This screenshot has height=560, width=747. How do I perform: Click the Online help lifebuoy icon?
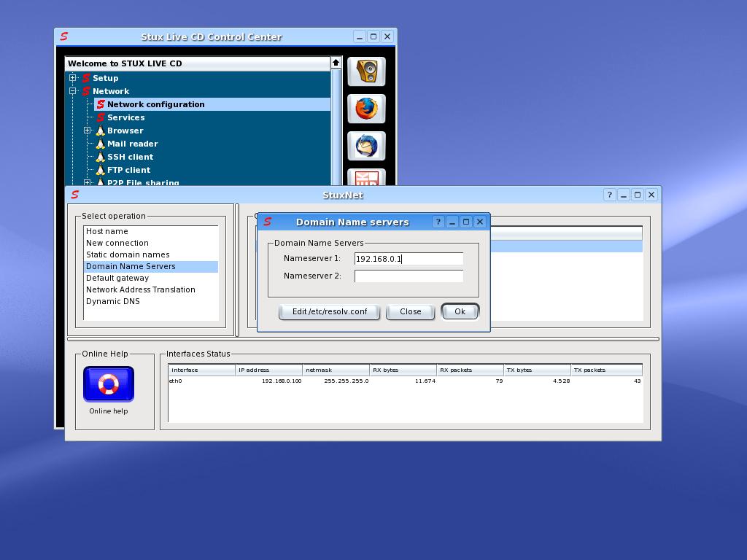tap(109, 384)
